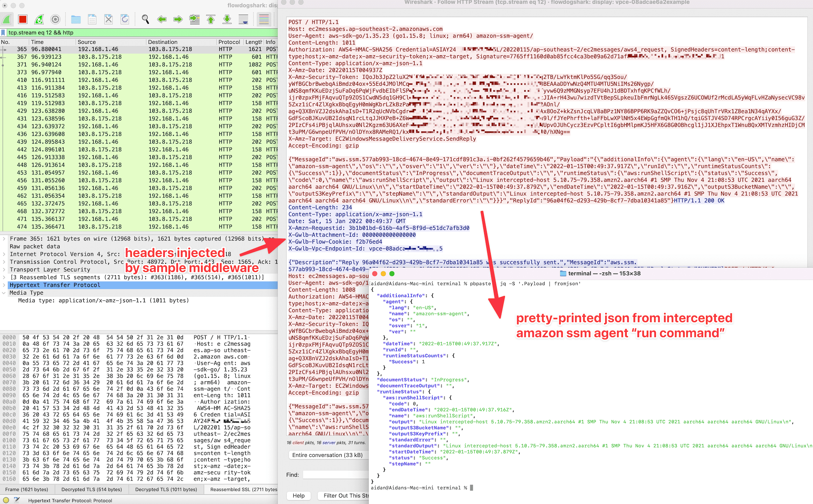Open Find a packet magnifier
This screenshot has height=504, width=813.
[146, 19]
